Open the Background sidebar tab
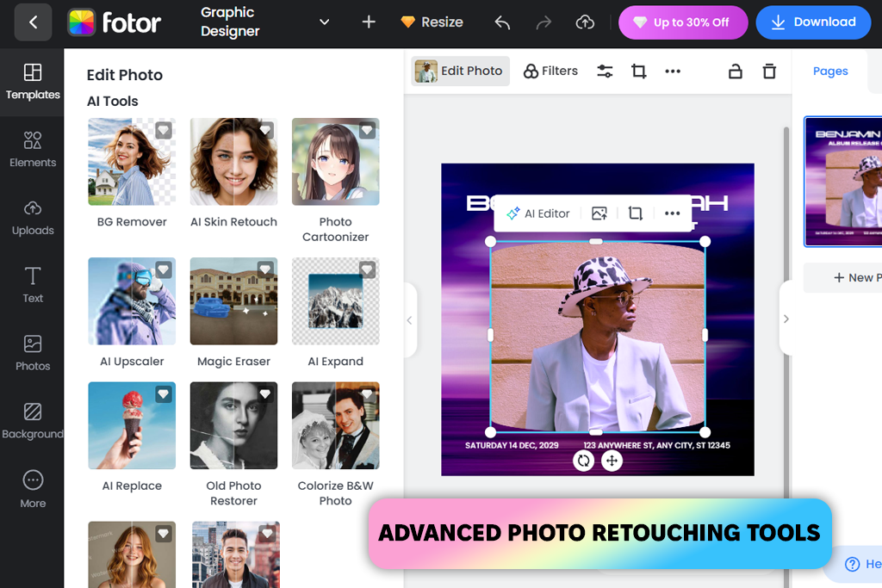 (33, 421)
